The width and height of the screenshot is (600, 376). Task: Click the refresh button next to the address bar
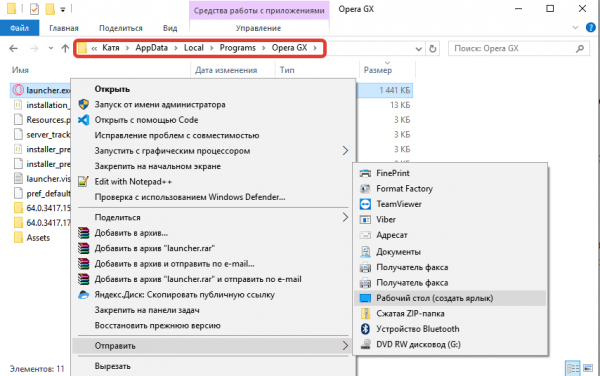tap(432, 49)
